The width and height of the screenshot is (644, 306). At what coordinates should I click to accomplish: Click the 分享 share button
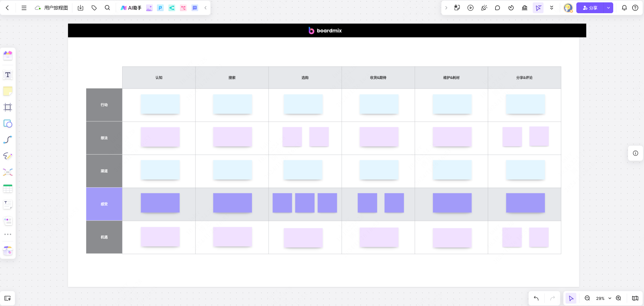(x=590, y=8)
